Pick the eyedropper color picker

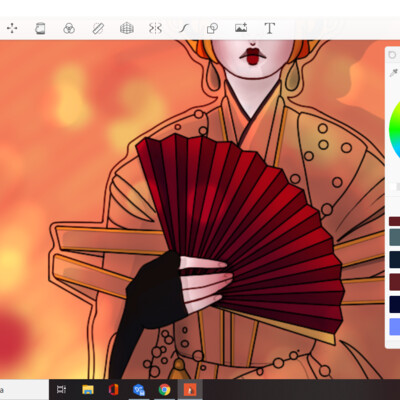394,72
